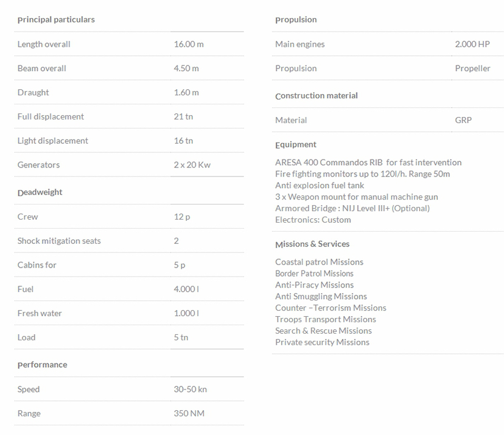
Task: Click the 30-50 kn speed value
Action: coord(190,389)
